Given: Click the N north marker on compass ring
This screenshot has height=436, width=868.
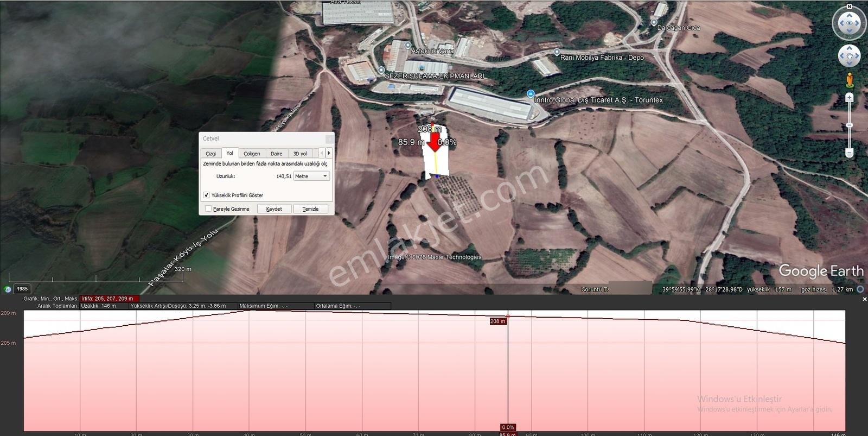Looking at the screenshot, I should click(x=849, y=7).
